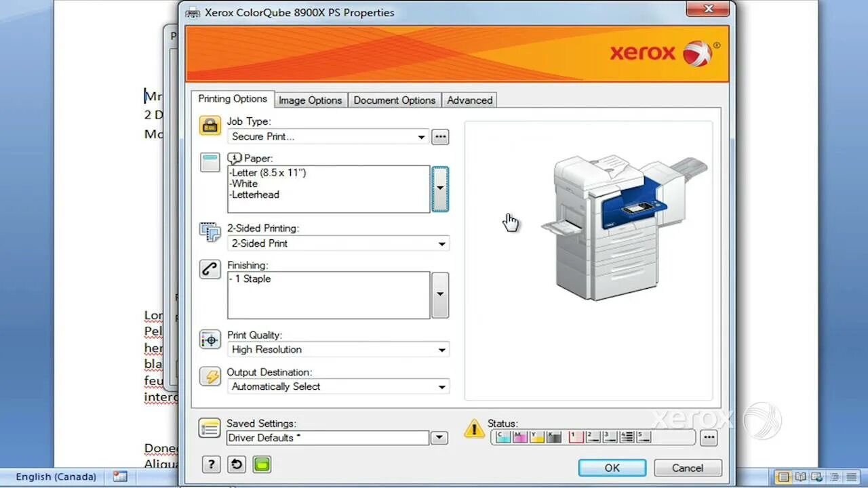The height and width of the screenshot is (488, 868).
Task: Click the reset-to-defaults circular arrow icon
Action: (237, 464)
